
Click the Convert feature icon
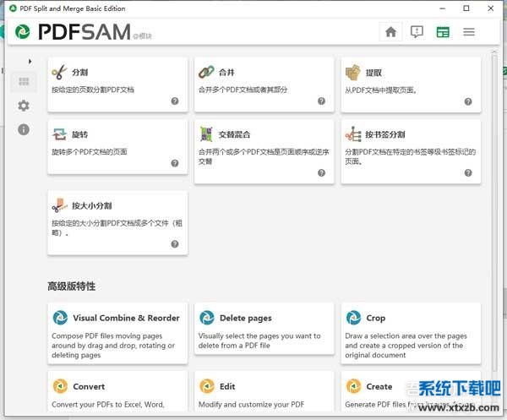60,386
